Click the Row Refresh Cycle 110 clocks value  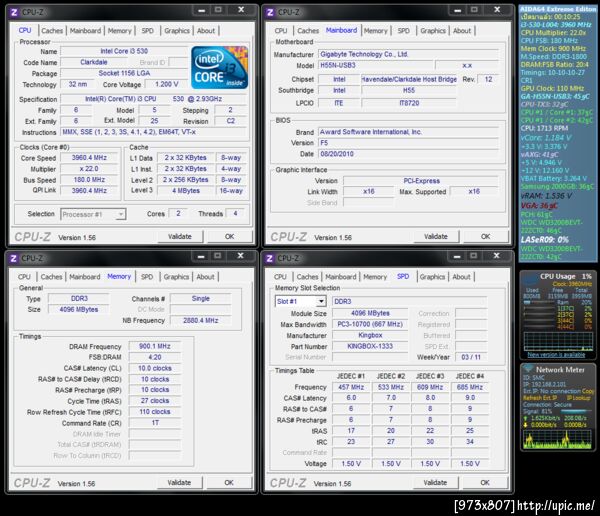coord(155,412)
